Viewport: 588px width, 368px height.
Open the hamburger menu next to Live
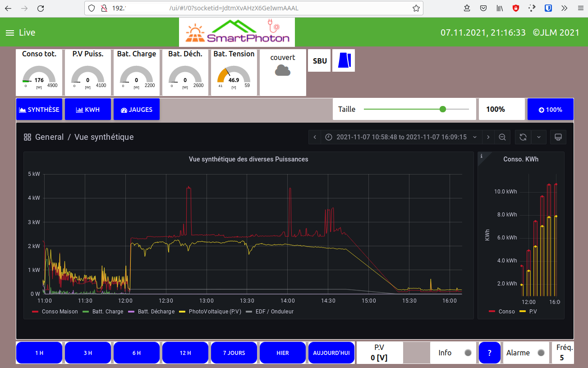[x=10, y=33]
